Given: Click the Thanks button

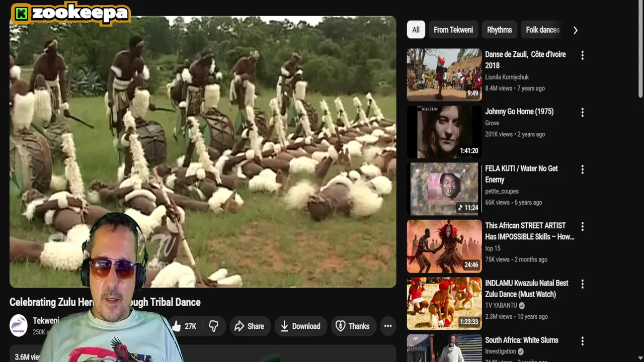Looking at the screenshot, I should point(353,326).
